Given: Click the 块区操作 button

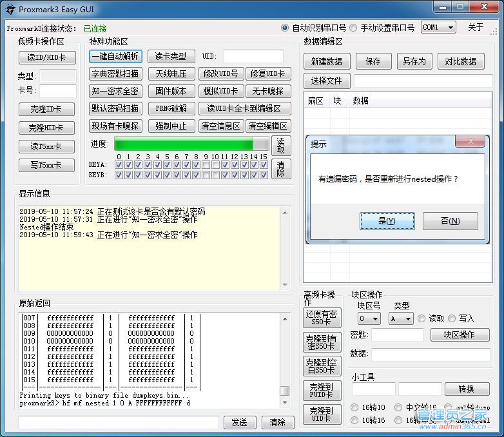Looking at the screenshot, I should (x=460, y=335).
